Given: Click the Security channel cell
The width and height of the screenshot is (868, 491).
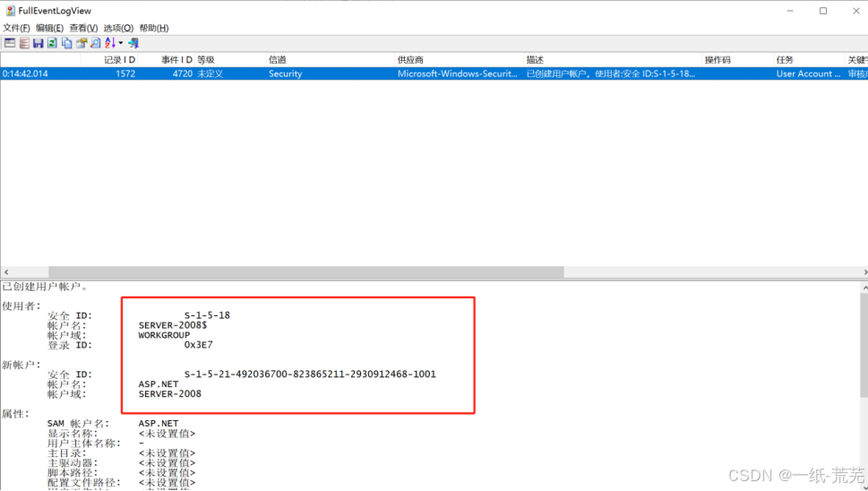Looking at the screenshot, I should click(x=285, y=73).
